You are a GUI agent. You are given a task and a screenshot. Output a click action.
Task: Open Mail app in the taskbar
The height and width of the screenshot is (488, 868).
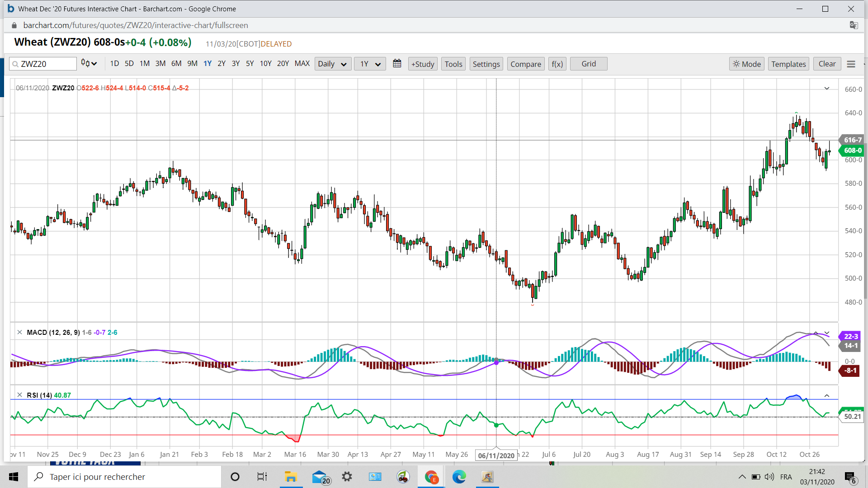point(320,477)
